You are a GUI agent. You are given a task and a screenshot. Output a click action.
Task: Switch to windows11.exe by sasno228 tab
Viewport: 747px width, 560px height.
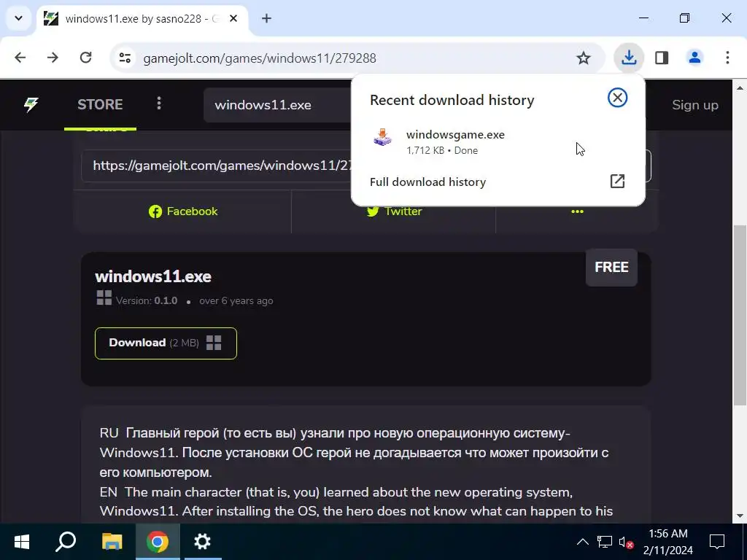142,18
